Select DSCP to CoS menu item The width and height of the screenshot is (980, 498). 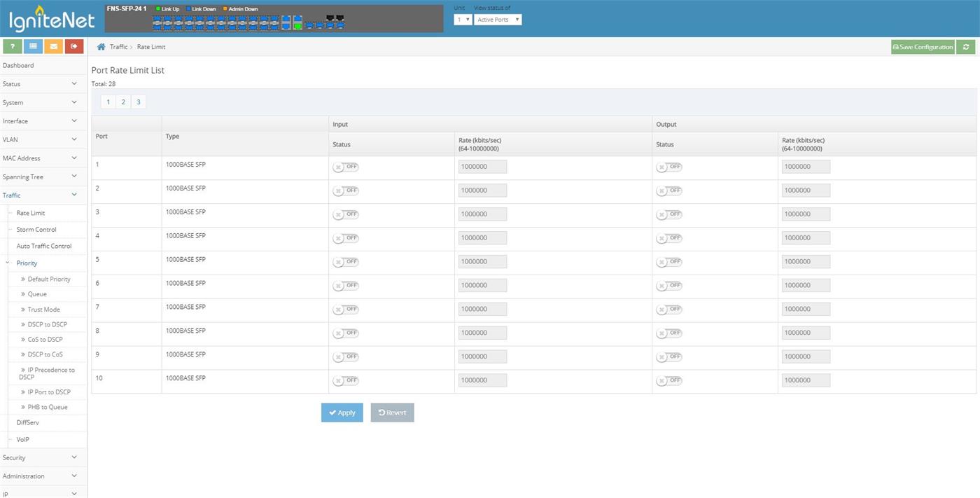45,354
